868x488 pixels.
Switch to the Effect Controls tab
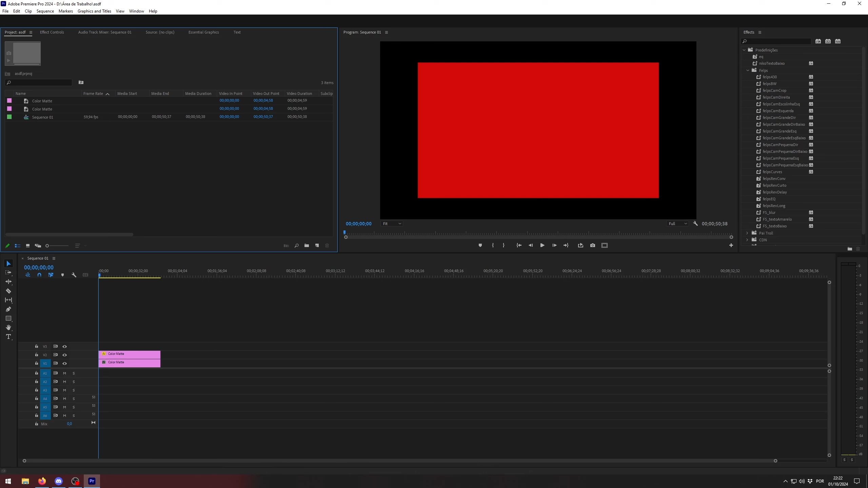pos(52,32)
